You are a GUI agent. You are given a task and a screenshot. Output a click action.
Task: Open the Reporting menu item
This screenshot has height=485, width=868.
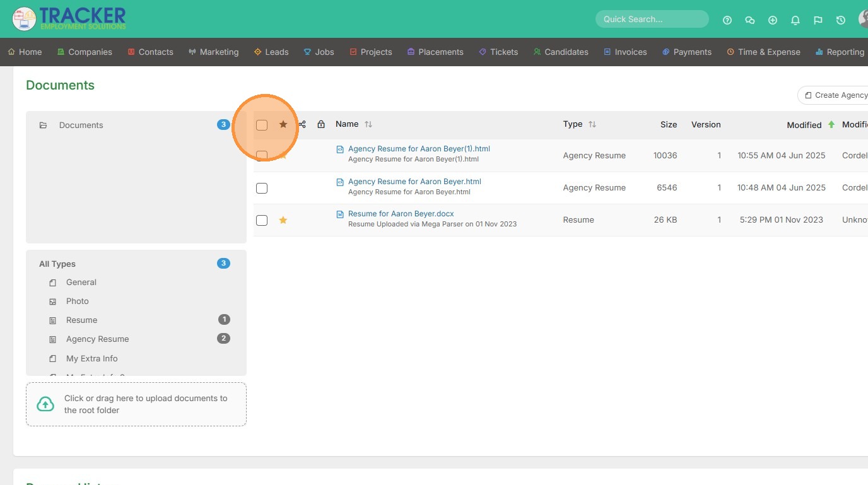(x=840, y=52)
